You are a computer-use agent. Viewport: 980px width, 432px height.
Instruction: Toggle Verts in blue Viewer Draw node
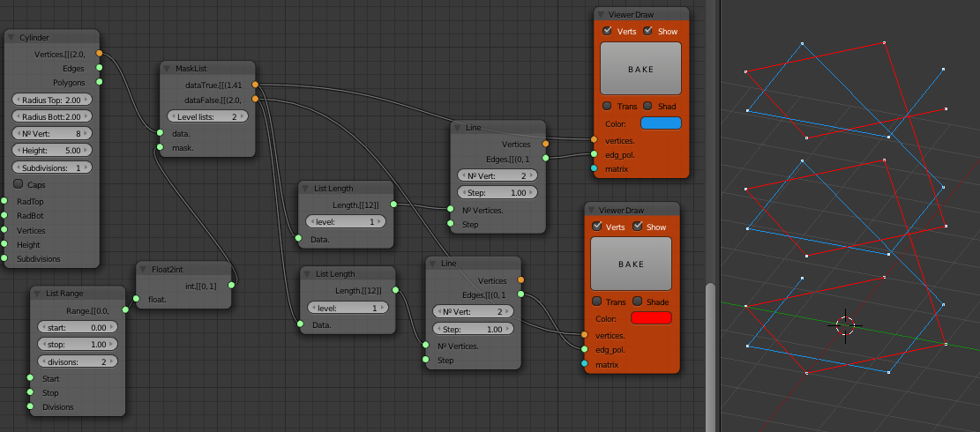point(607,31)
